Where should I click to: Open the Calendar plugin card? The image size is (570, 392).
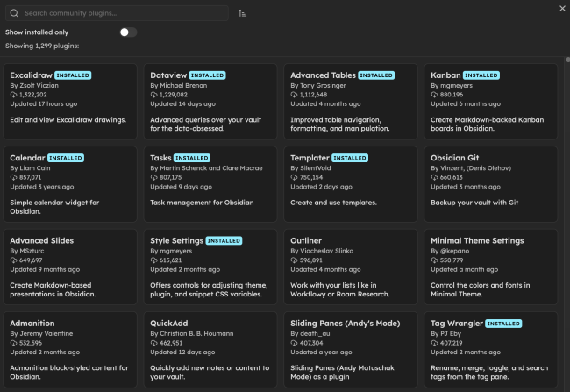coord(70,184)
